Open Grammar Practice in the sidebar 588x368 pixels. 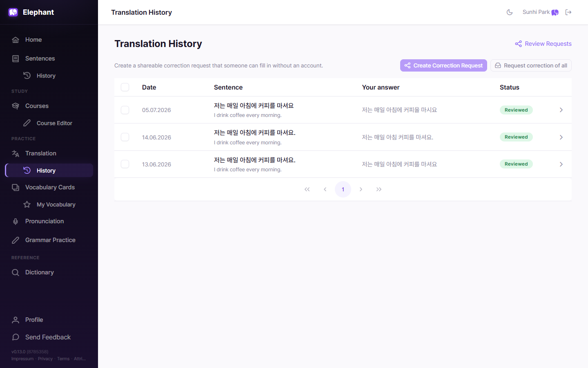tap(49, 240)
